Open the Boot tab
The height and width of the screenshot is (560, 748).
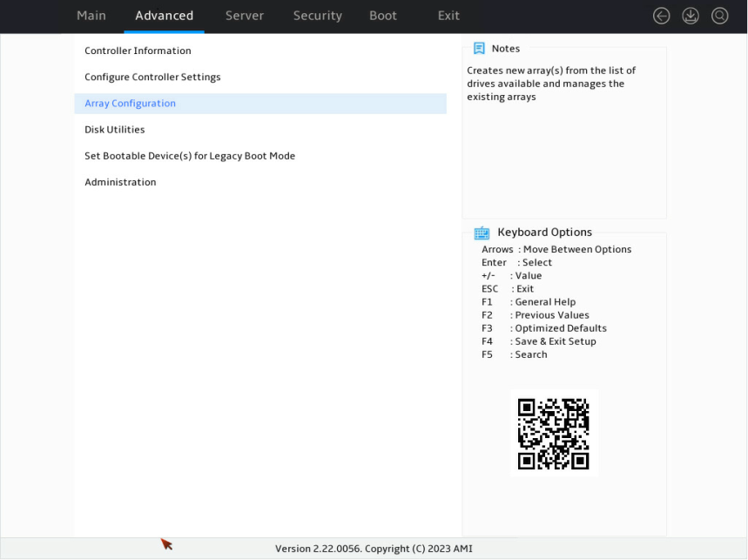[x=382, y=16]
